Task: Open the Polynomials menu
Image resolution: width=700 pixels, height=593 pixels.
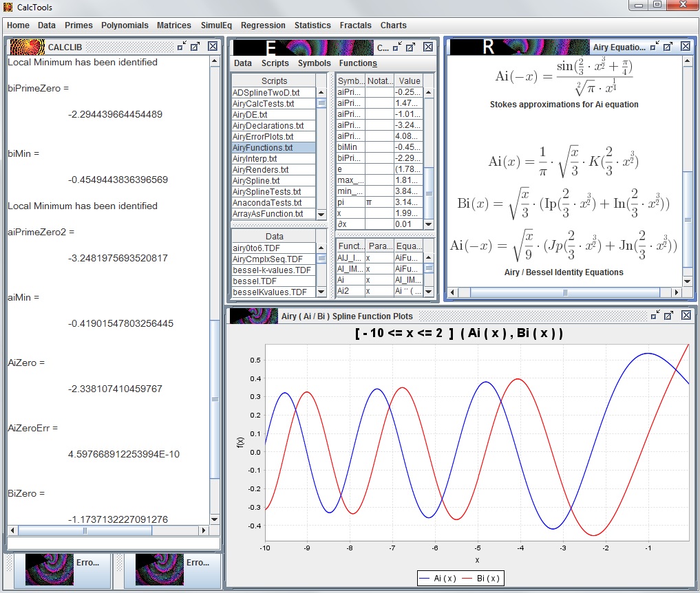Action: click(125, 25)
